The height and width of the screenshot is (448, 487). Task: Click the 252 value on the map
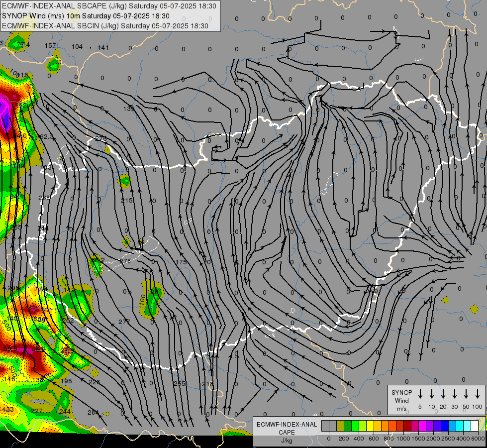point(68,321)
